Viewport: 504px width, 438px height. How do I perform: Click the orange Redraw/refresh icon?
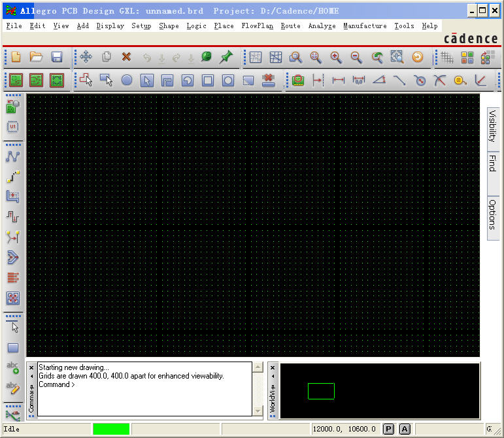coord(418,57)
